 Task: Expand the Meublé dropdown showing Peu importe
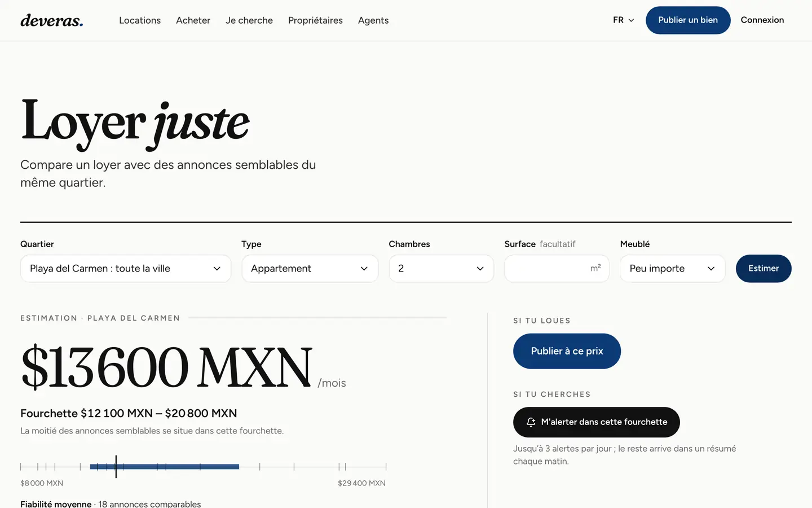click(673, 269)
